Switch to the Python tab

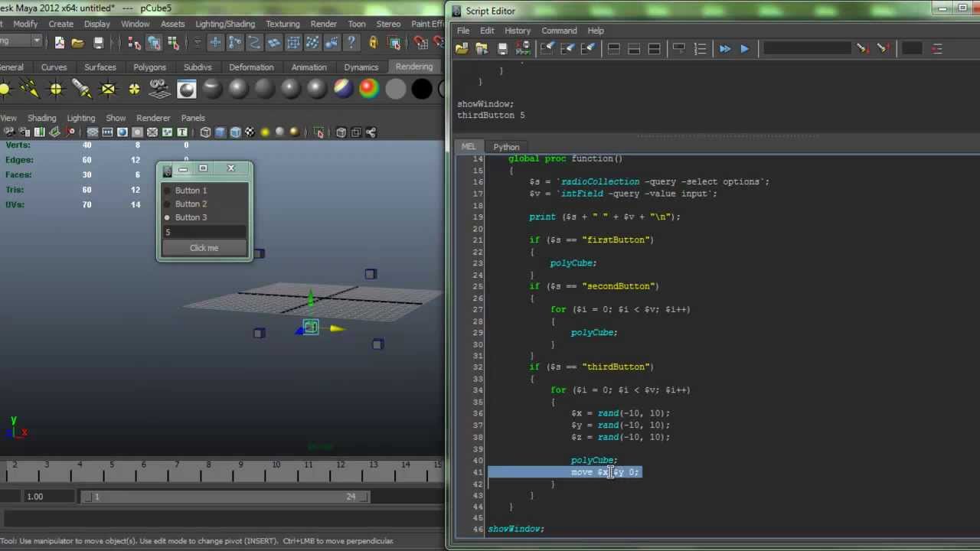[x=506, y=147]
